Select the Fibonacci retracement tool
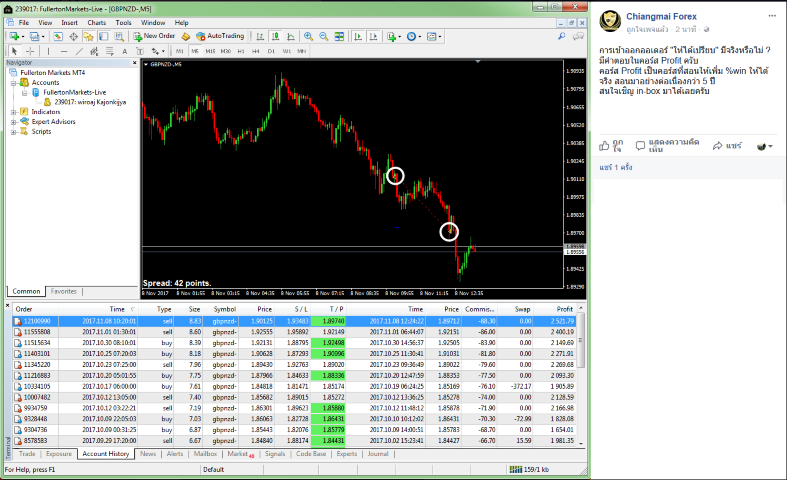The image size is (787, 480). click(x=109, y=51)
